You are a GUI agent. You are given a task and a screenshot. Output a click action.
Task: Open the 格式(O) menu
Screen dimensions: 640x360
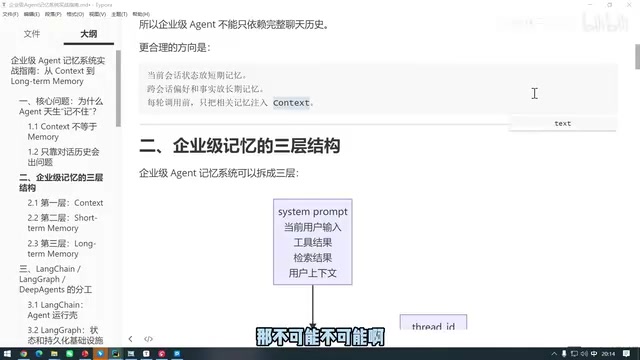[75, 14]
